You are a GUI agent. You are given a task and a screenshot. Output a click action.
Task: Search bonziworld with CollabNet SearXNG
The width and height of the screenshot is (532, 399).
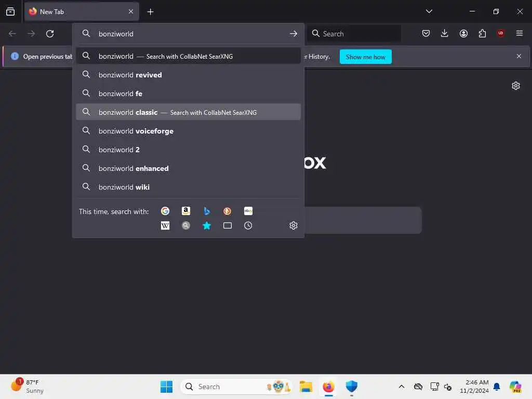click(x=188, y=56)
